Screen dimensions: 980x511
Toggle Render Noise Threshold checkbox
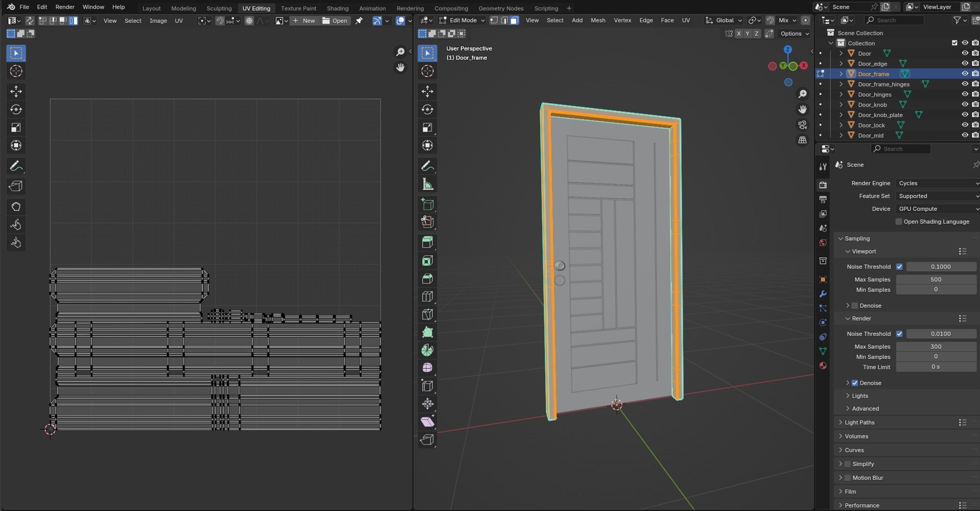point(899,334)
